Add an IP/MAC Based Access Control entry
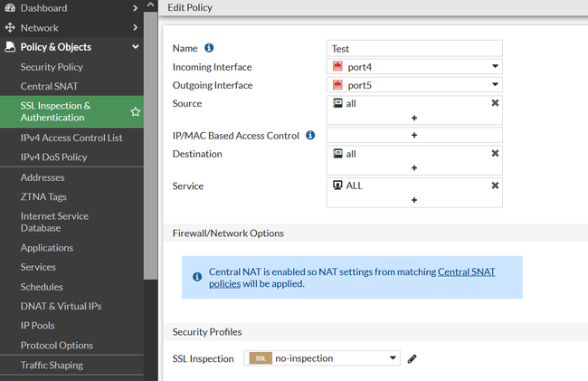The image size is (588, 381). (414, 136)
